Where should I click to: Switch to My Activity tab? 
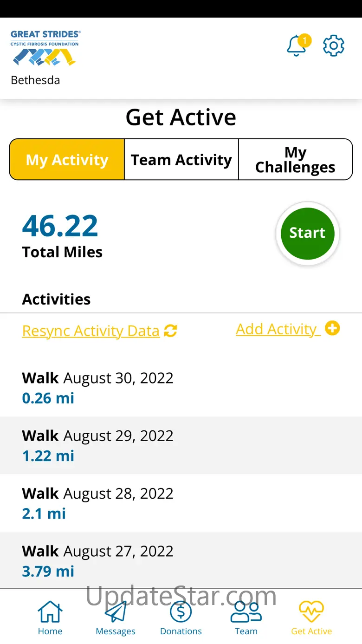point(67,159)
